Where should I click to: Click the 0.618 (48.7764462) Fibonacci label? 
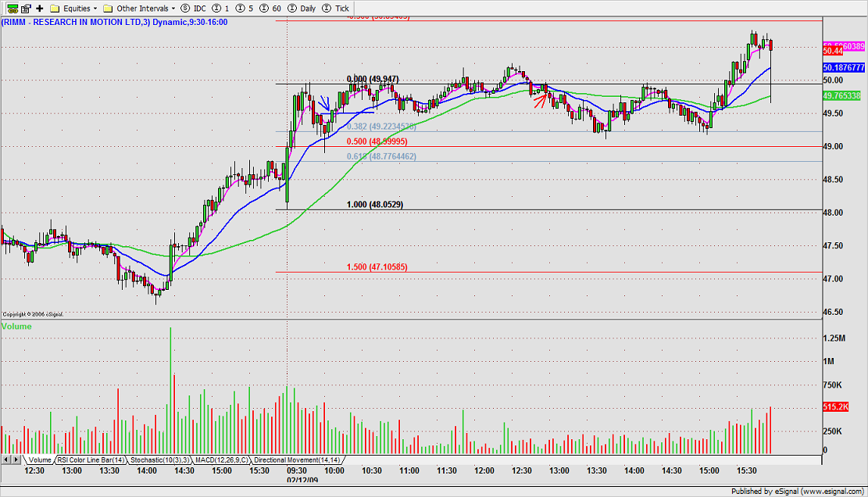click(x=381, y=156)
